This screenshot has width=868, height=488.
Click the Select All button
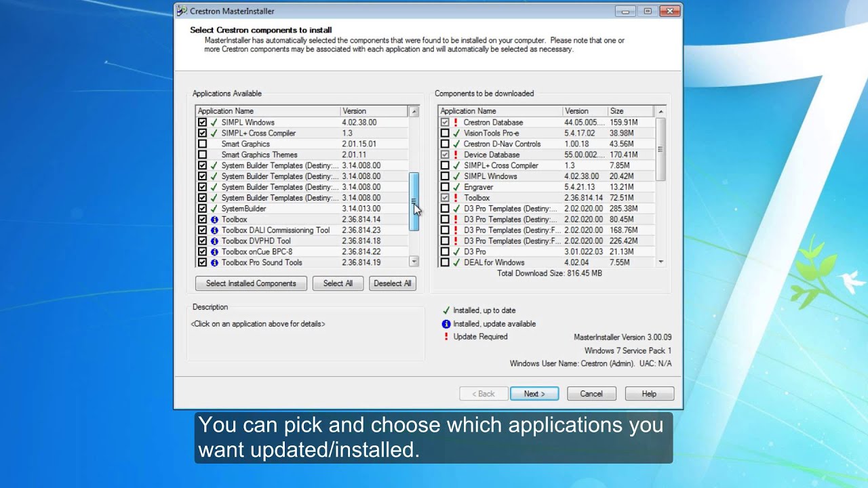pyautogui.click(x=338, y=283)
